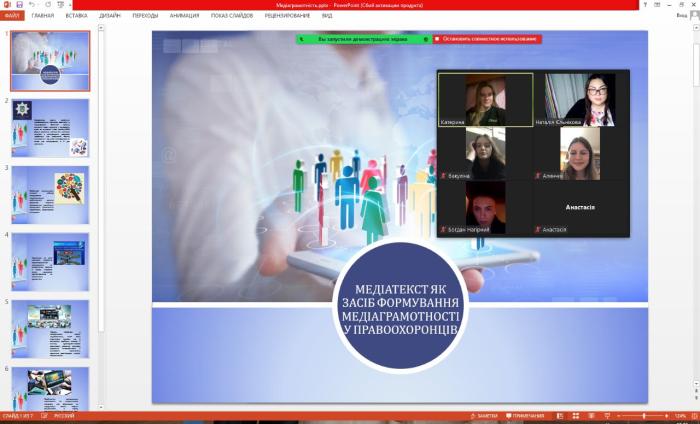Click the fit slide to window icon
The width and height of the screenshot is (700, 424).
click(692, 416)
